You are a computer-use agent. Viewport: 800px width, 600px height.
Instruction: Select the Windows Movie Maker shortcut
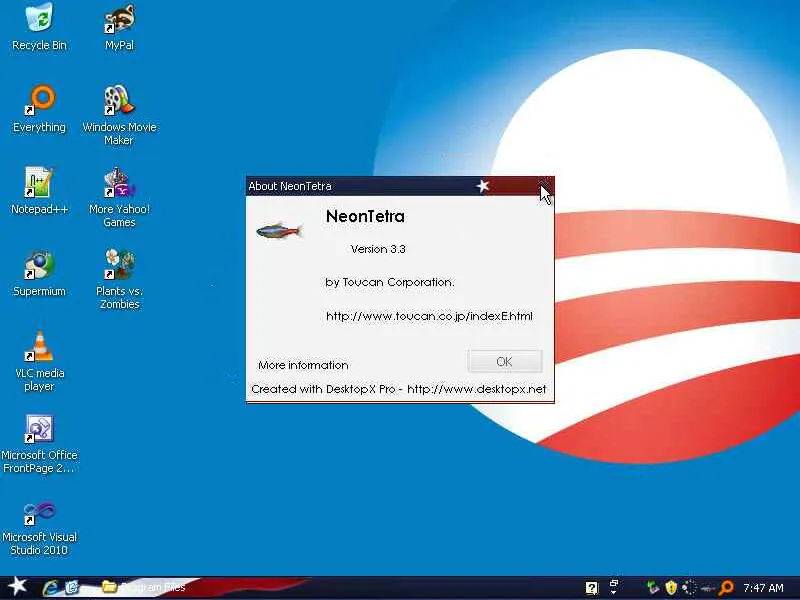(x=119, y=114)
